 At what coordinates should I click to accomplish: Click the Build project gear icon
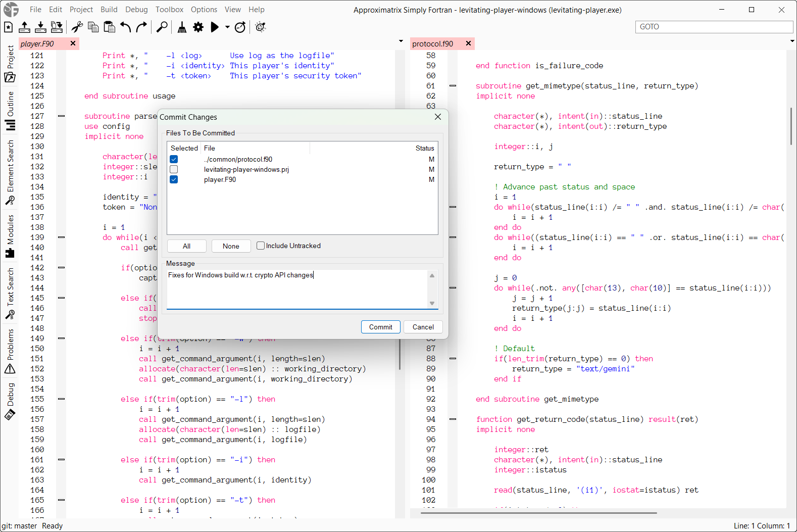(198, 27)
